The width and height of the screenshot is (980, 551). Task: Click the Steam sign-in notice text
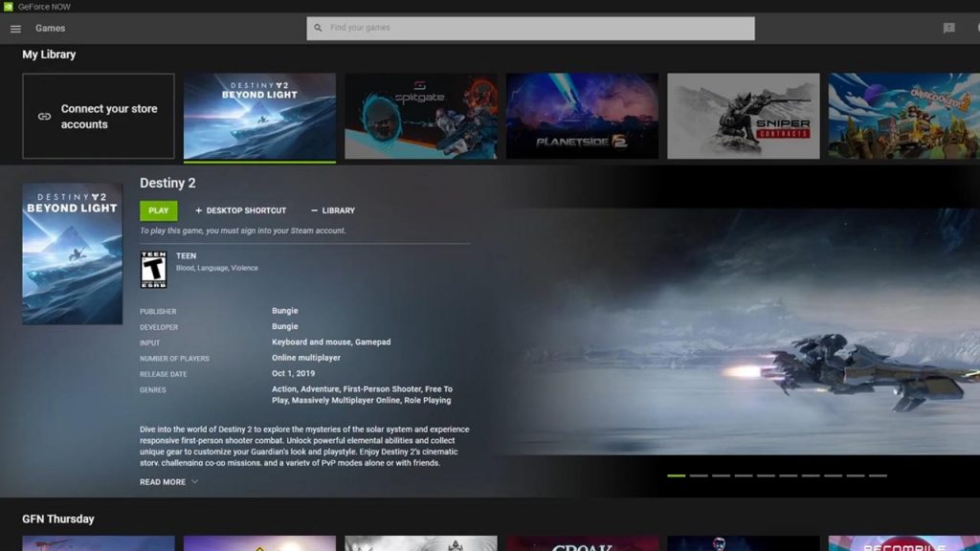(242, 231)
